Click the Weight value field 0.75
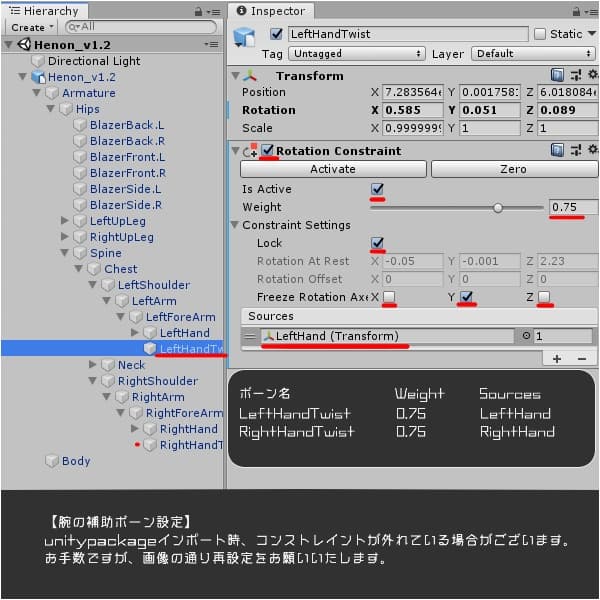 [573, 207]
